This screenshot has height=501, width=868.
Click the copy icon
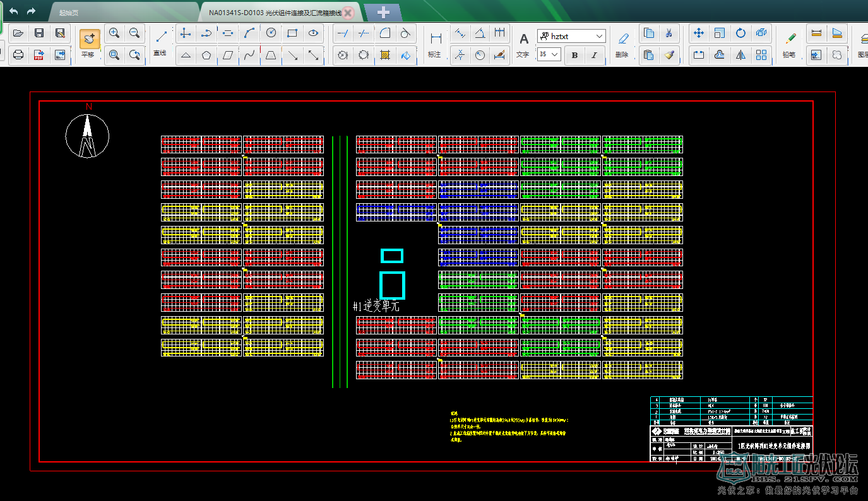[648, 33]
